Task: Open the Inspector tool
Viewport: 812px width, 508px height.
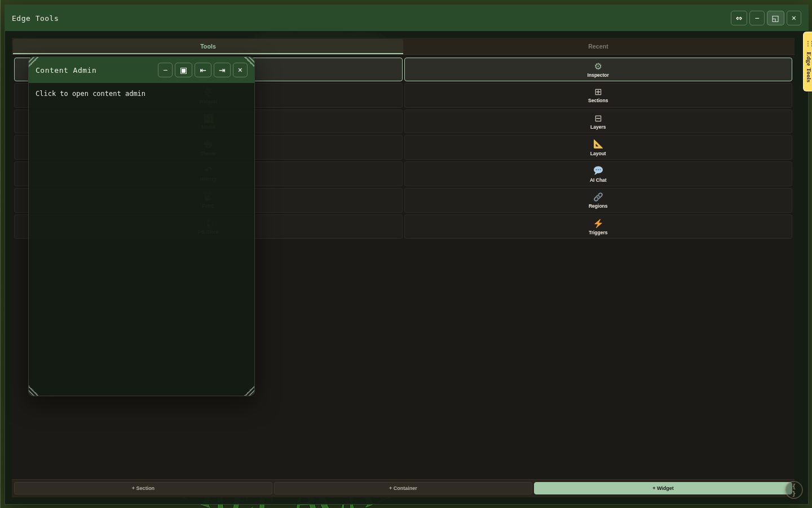Action: pyautogui.click(x=598, y=69)
